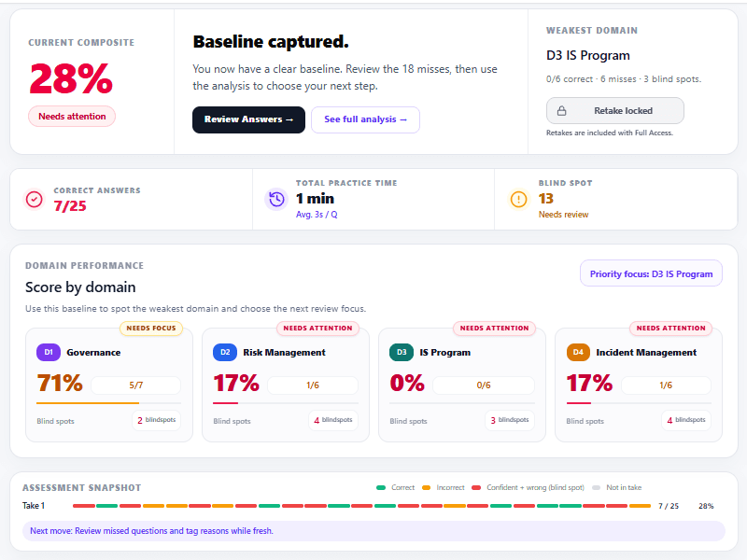The height and width of the screenshot is (560, 747).
Task: Click the orange Incorrect legend marker
Action: [427, 487]
